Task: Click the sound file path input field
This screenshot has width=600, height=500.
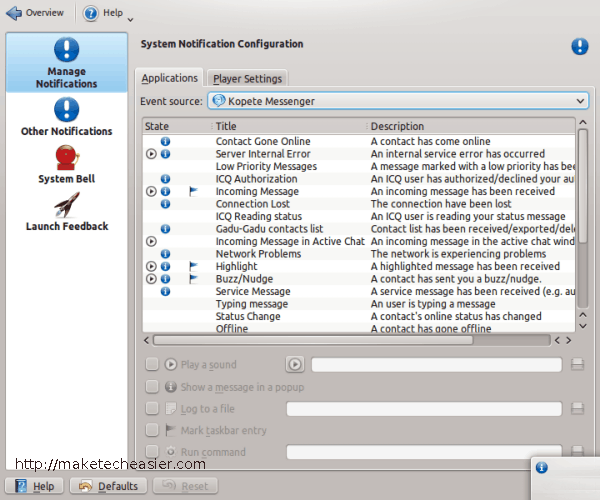Action: [x=437, y=365]
